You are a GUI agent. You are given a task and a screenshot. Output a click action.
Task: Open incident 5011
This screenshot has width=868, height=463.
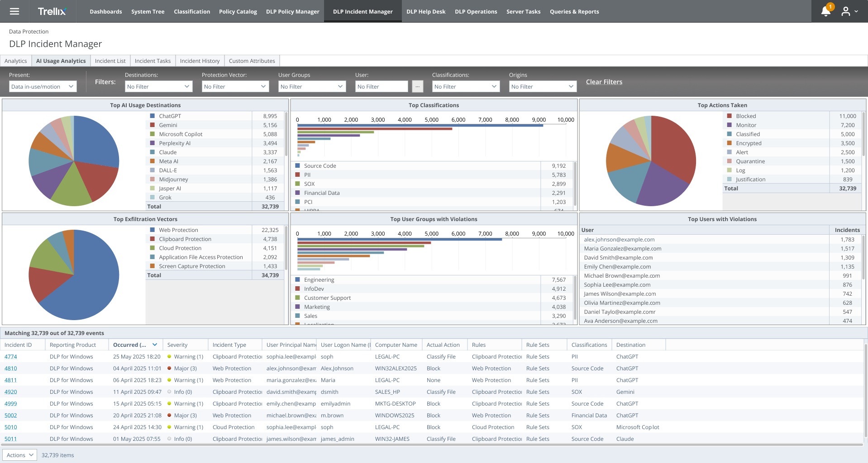11,439
